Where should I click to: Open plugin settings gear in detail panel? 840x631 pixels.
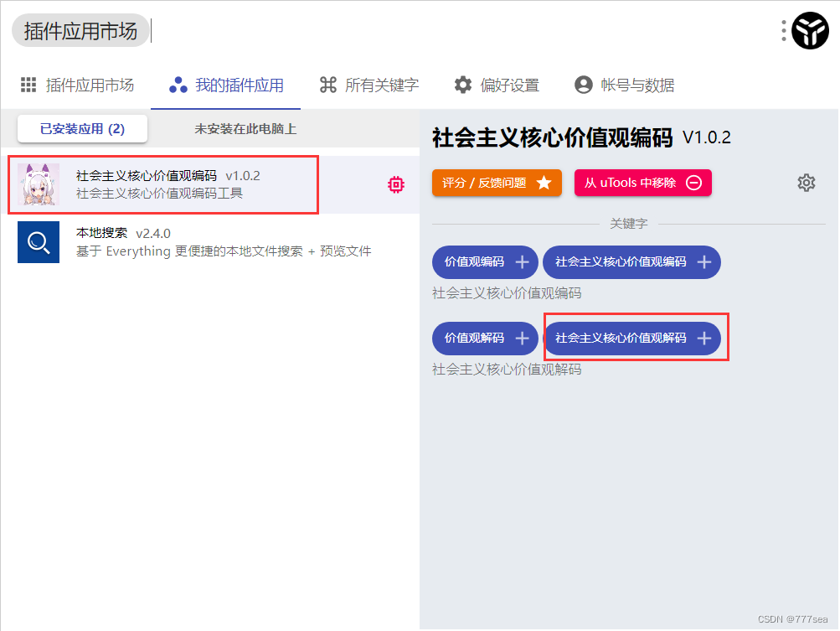click(807, 183)
